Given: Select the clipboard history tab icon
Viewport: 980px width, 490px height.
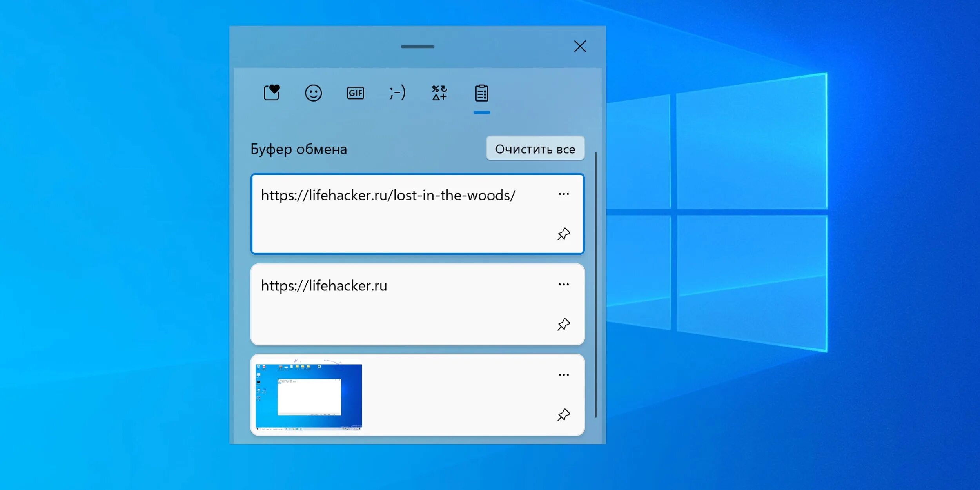Looking at the screenshot, I should click(481, 93).
